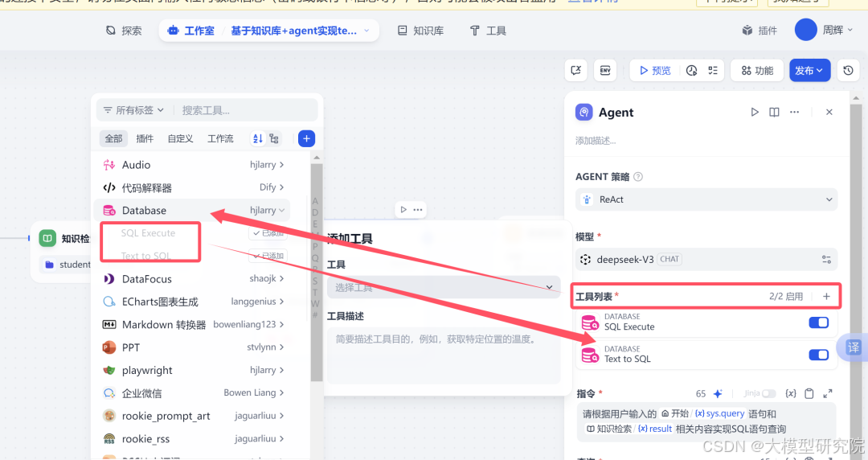Select the 工作流 tools filter tab
Image resolution: width=868 pixels, height=460 pixels.
tap(220, 138)
